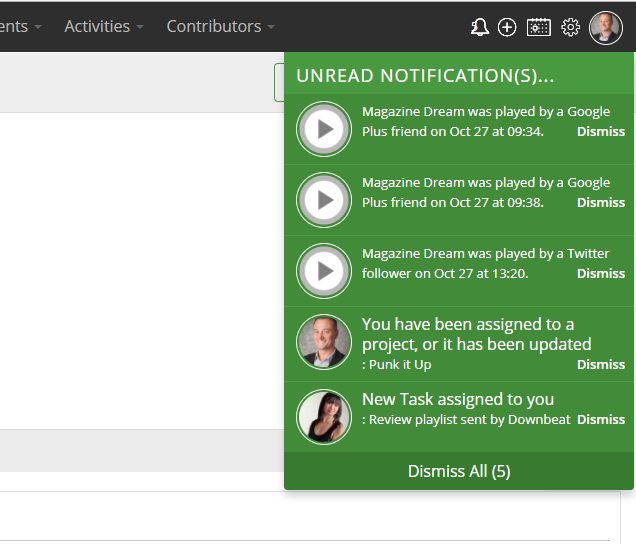Viewport: 636px width, 544px height.
Task: Expand the Activities dropdown arrow
Action: [x=140, y=27]
